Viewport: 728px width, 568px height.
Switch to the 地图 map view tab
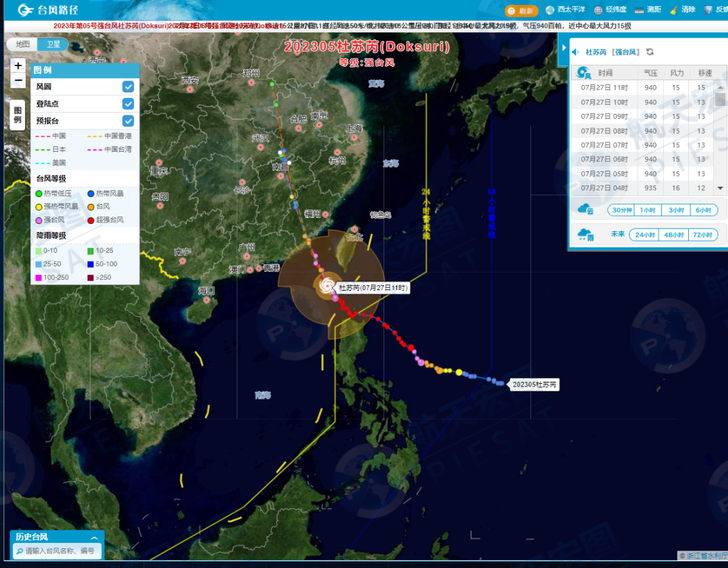(23, 45)
